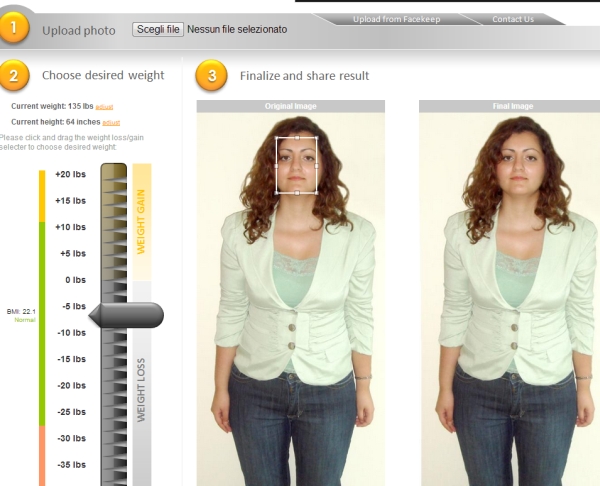This screenshot has width=600, height=486.
Task: Click the -10 lbs scale label
Action: (72, 333)
